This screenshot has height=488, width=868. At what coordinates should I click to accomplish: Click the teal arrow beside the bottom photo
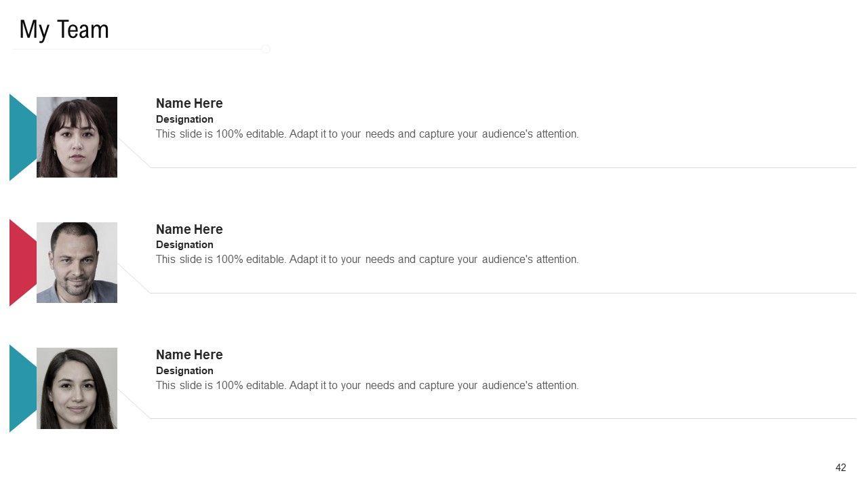[x=21, y=388]
